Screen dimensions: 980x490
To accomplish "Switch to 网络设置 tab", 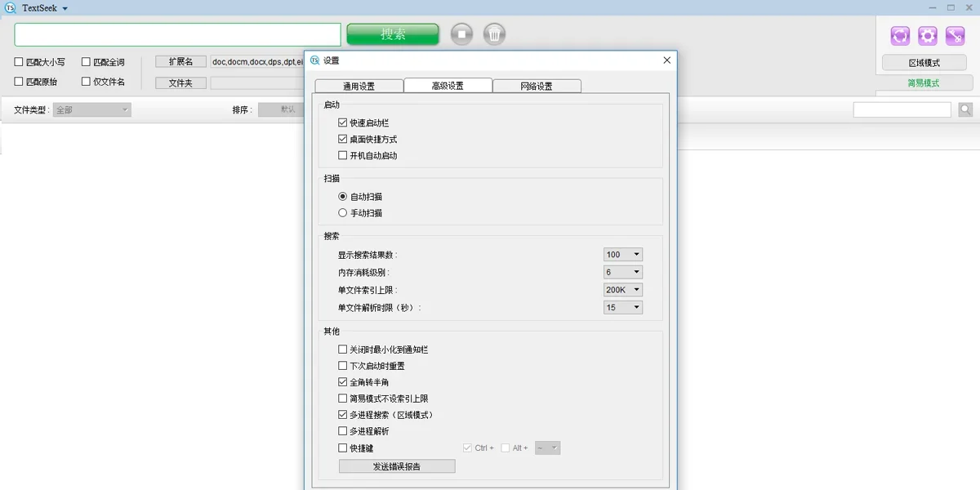I will [537, 86].
